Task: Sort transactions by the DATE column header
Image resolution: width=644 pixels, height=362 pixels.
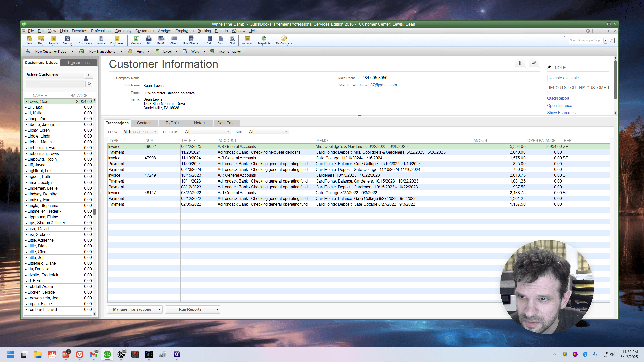Action: coord(187,141)
